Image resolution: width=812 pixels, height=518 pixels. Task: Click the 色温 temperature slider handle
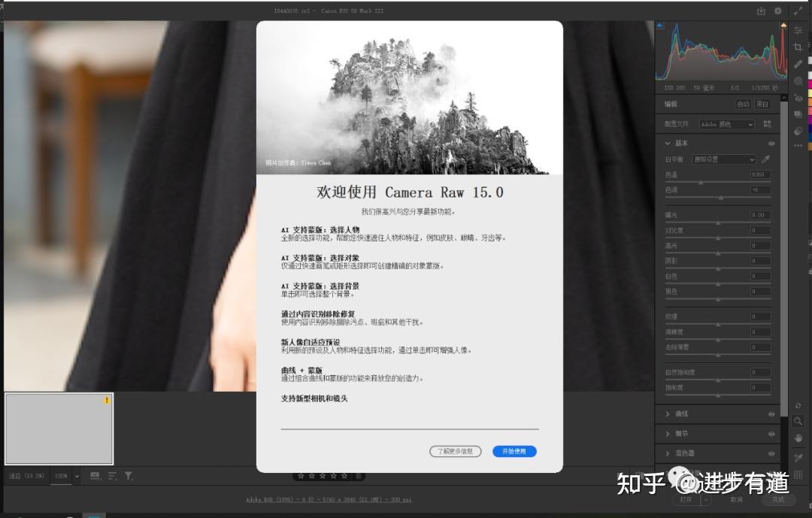(x=701, y=183)
